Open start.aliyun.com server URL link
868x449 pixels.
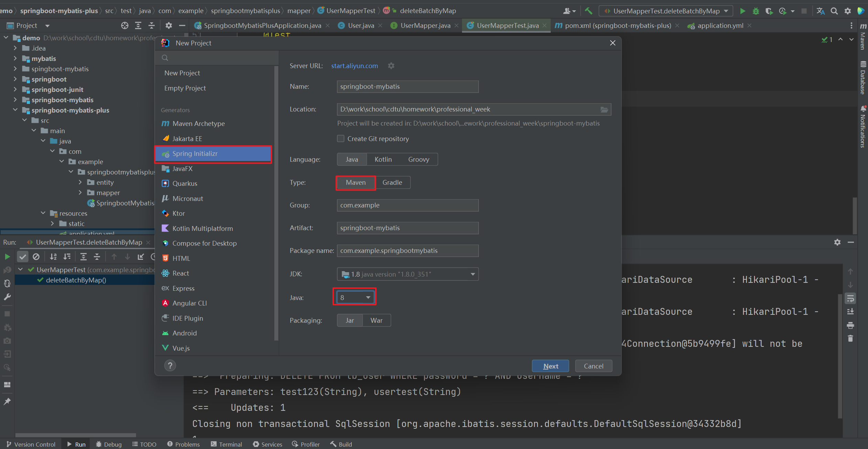pyautogui.click(x=354, y=66)
